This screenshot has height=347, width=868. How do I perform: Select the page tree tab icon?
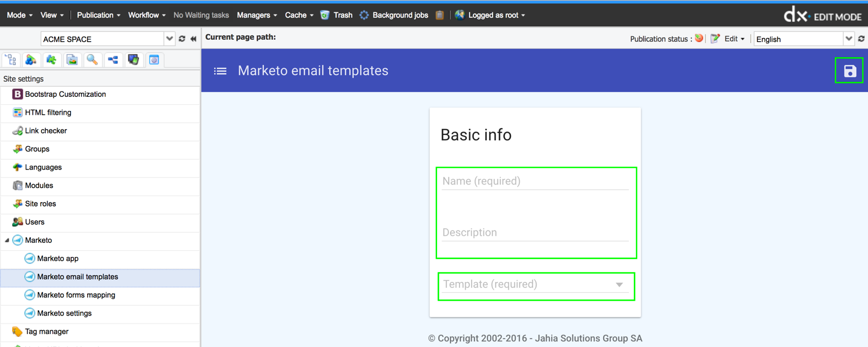11,60
